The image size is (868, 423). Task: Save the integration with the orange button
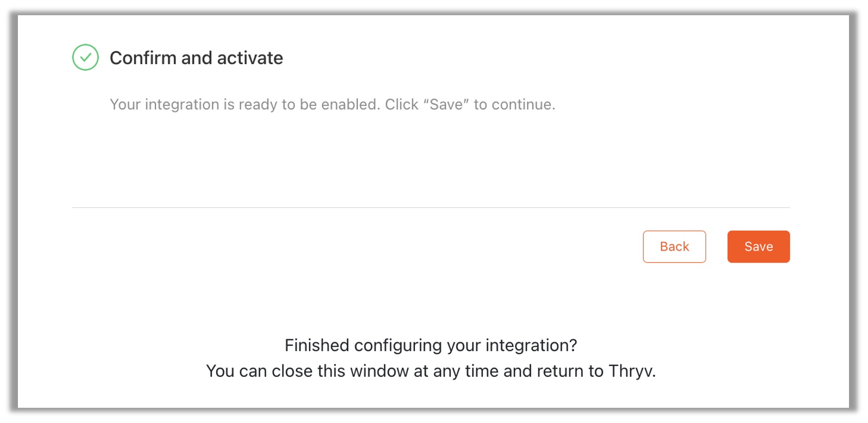tap(758, 246)
